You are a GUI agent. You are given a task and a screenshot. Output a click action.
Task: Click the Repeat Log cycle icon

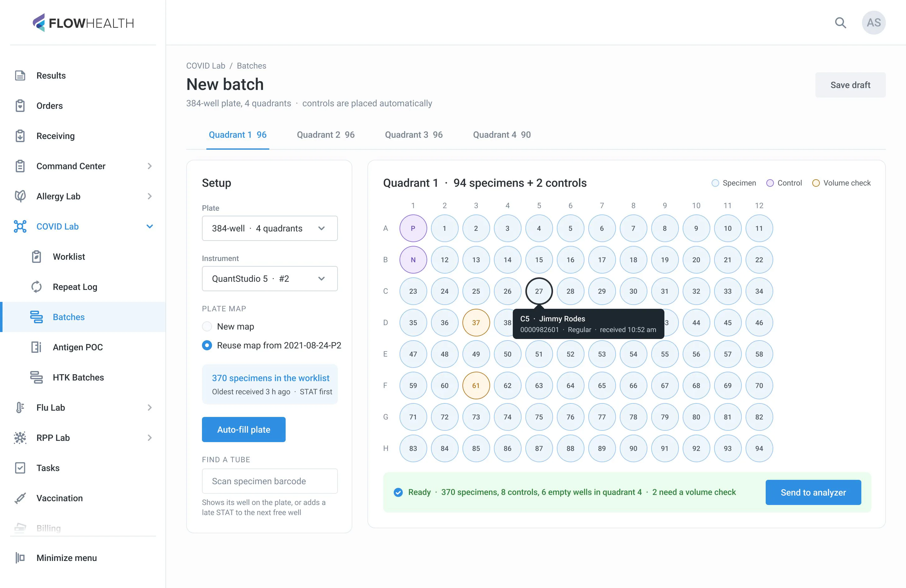point(36,286)
